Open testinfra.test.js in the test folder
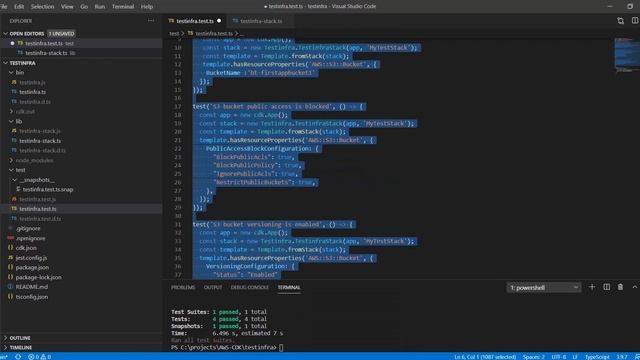The width and height of the screenshot is (640, 360). click(38, 199)
